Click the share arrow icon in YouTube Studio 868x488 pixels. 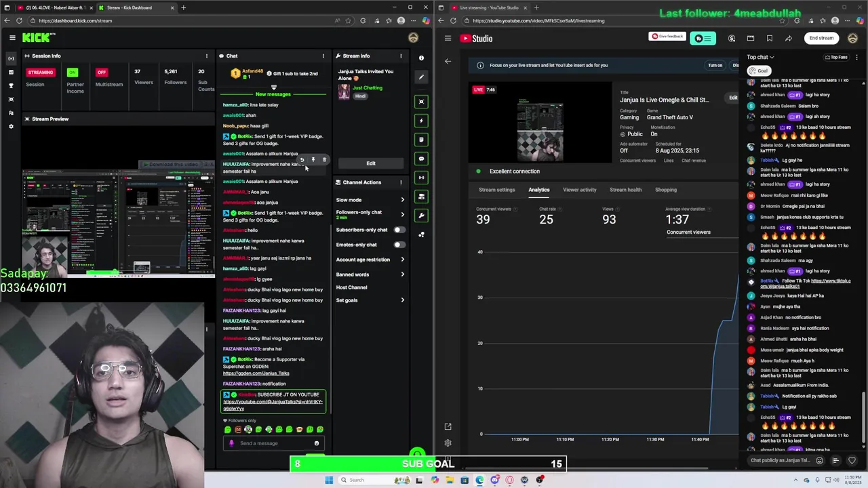[788, 38]
